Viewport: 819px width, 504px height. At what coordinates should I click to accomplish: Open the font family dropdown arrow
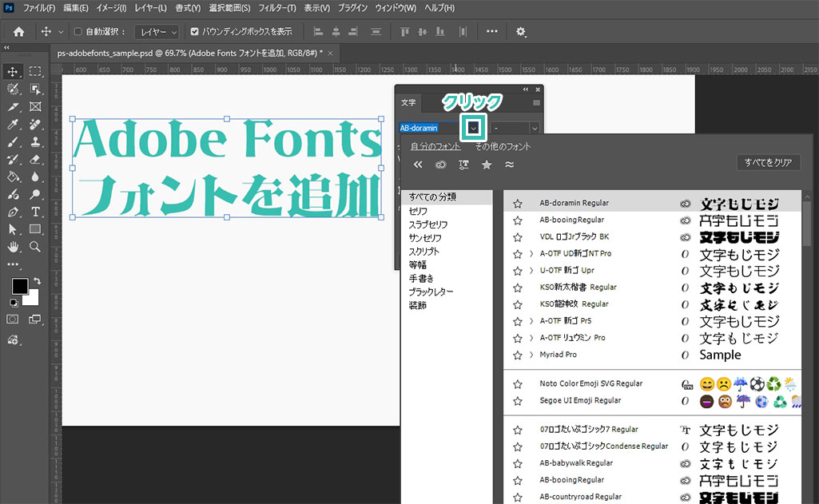473,128
